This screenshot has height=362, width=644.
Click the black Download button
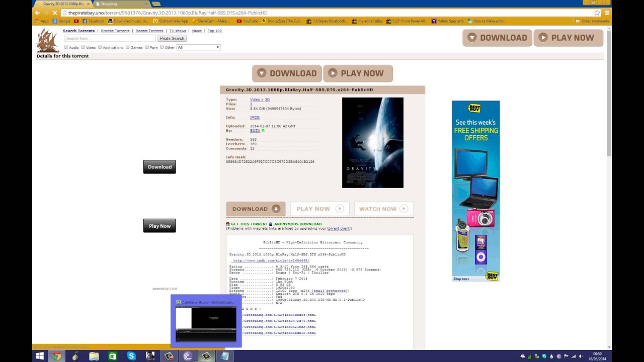[159, 167]
